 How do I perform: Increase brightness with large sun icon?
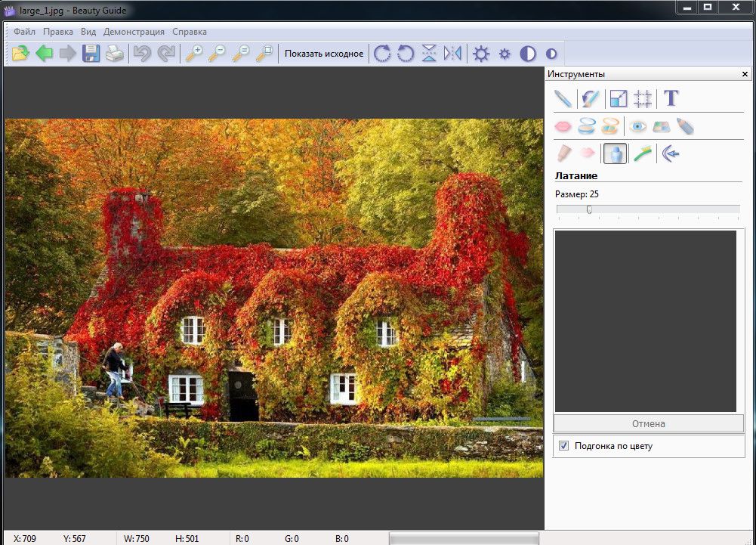coord(480,53)
